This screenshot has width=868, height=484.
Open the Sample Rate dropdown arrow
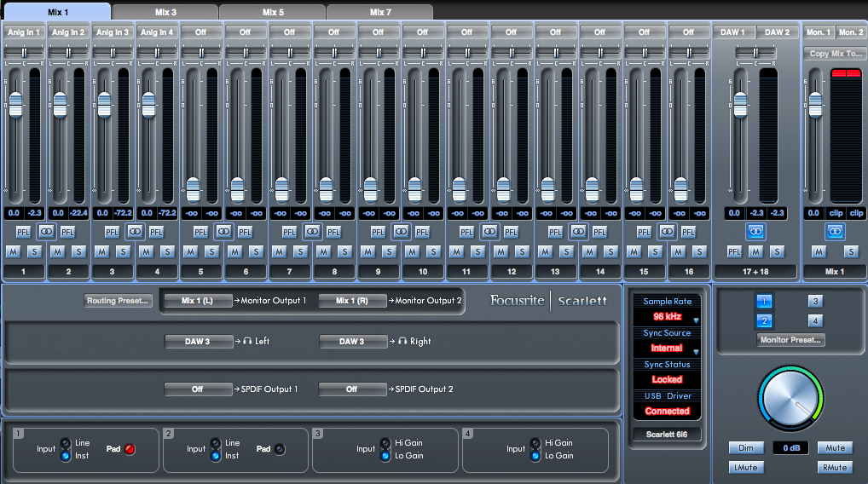(696, 320)
